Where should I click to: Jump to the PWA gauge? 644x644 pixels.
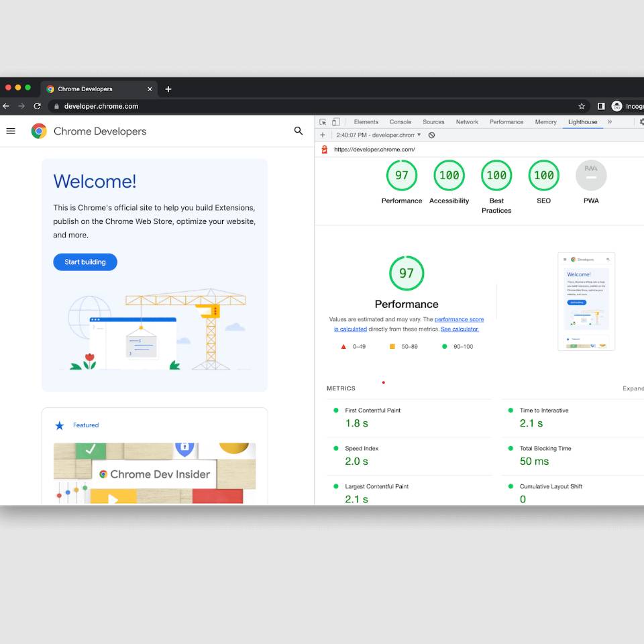pyautogui.click(x=591, y=175)
